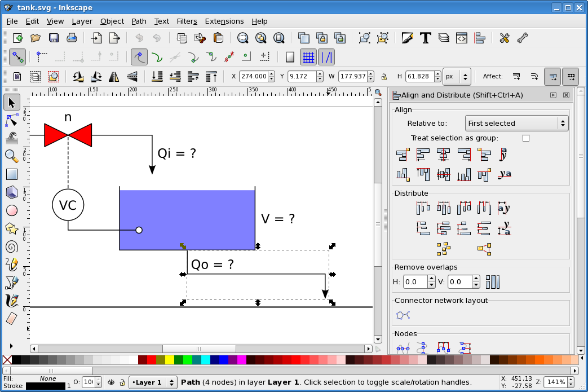The image size is (588, 392).
Task: Paste from clipboard icon
Action: [x=218, y=38]
